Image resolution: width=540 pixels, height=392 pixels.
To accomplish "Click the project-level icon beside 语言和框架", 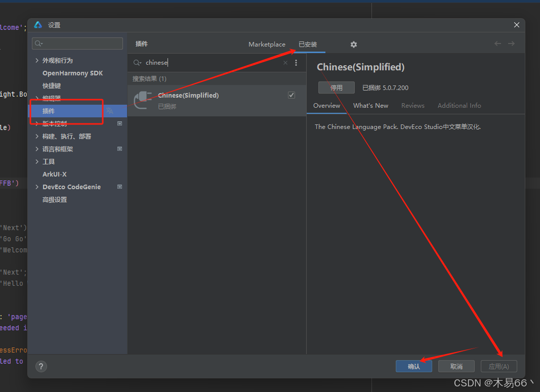I will 119,149.
